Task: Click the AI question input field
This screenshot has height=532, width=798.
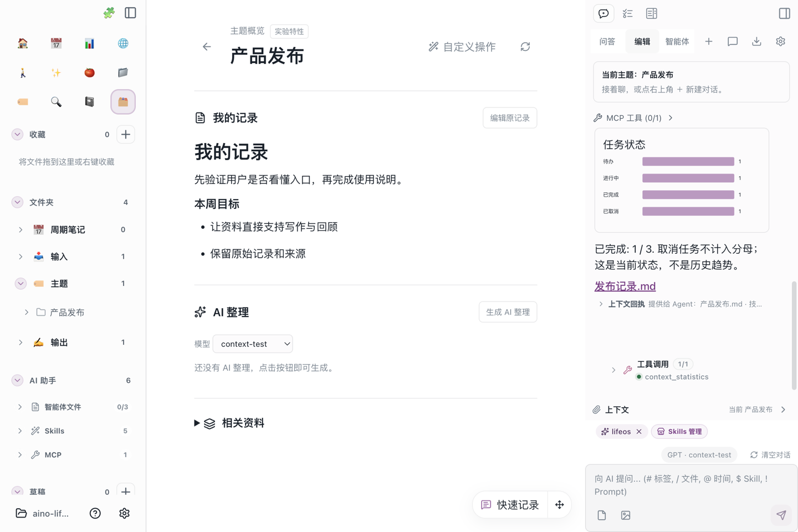Action: [x=691, y=485]
